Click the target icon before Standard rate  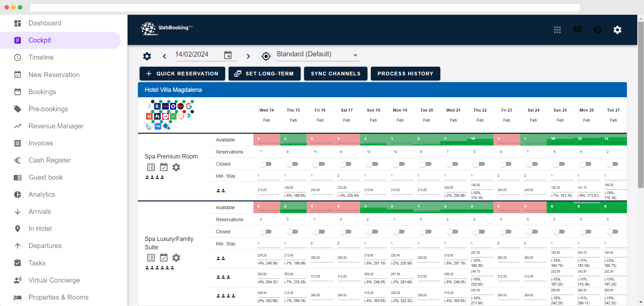pyautogui.click(x=266, y=56)
